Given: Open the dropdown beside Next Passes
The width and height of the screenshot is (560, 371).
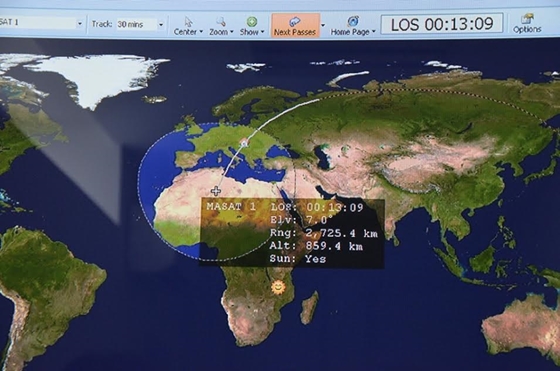Looking at the screenshot, I should coord(323,25).
